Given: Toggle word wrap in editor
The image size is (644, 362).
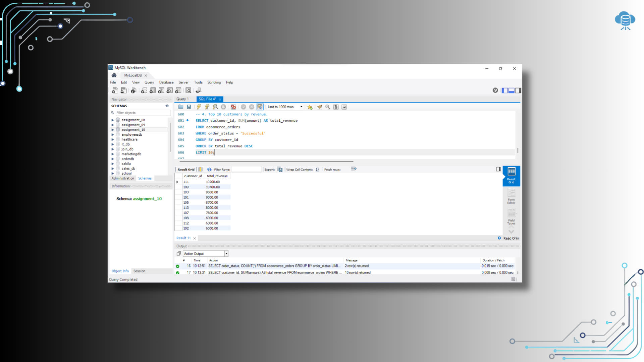Looking at the screenshot, I should click(344, 107).
